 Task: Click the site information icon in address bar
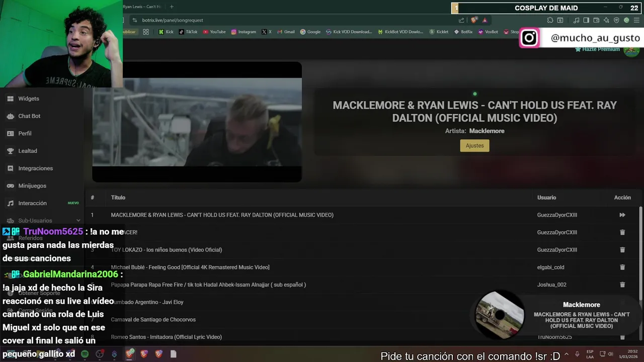[x=134, y=20]
